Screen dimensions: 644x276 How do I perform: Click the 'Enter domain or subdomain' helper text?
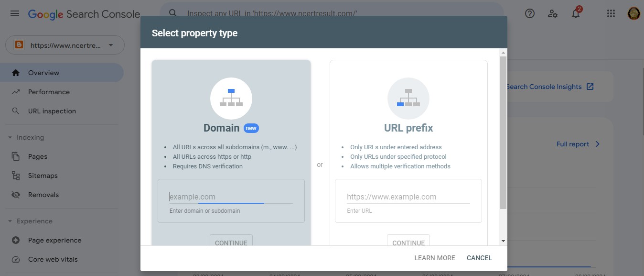[205, 211]
